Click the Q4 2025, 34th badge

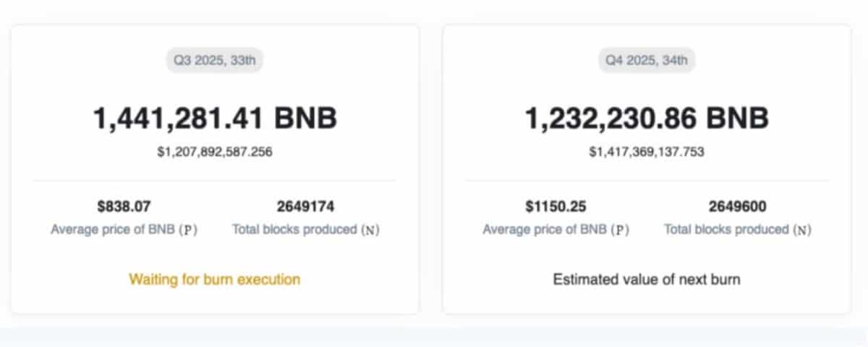click(647, 60)
